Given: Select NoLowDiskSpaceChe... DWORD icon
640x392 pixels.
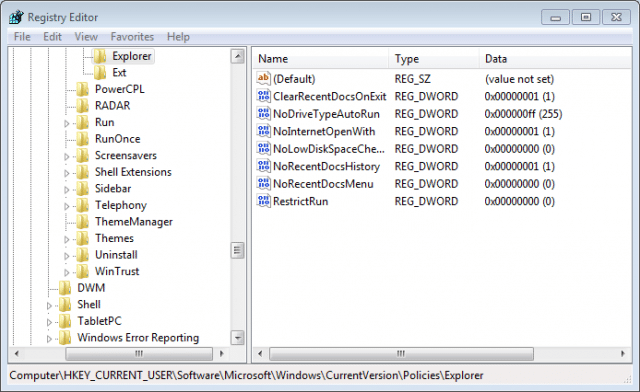Looking at the screenshot, I should (264, 149).
